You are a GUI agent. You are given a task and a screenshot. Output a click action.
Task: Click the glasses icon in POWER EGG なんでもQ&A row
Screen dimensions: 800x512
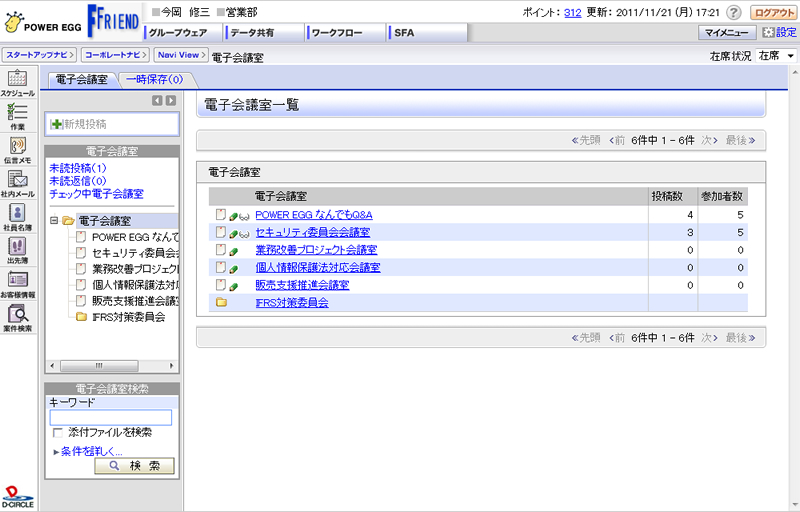244,217
